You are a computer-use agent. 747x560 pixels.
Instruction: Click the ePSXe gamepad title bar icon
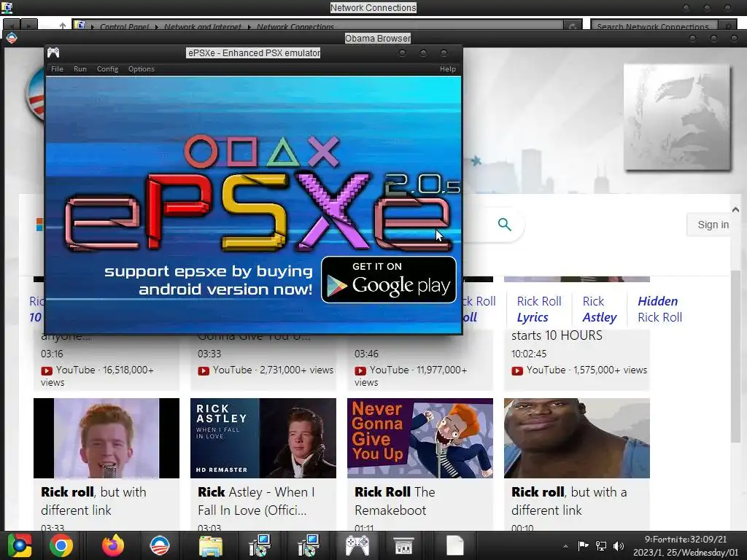pos(53,52)
